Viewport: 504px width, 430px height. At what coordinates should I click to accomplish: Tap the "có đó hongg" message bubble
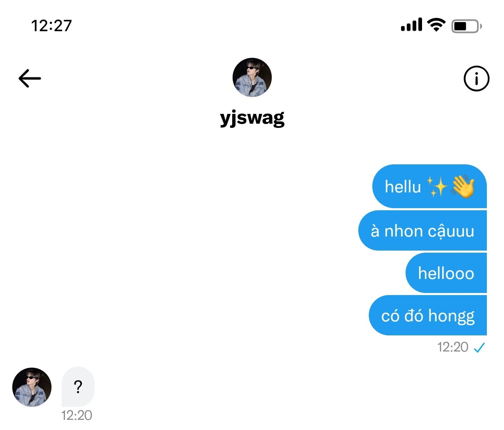tap(428, 316)
